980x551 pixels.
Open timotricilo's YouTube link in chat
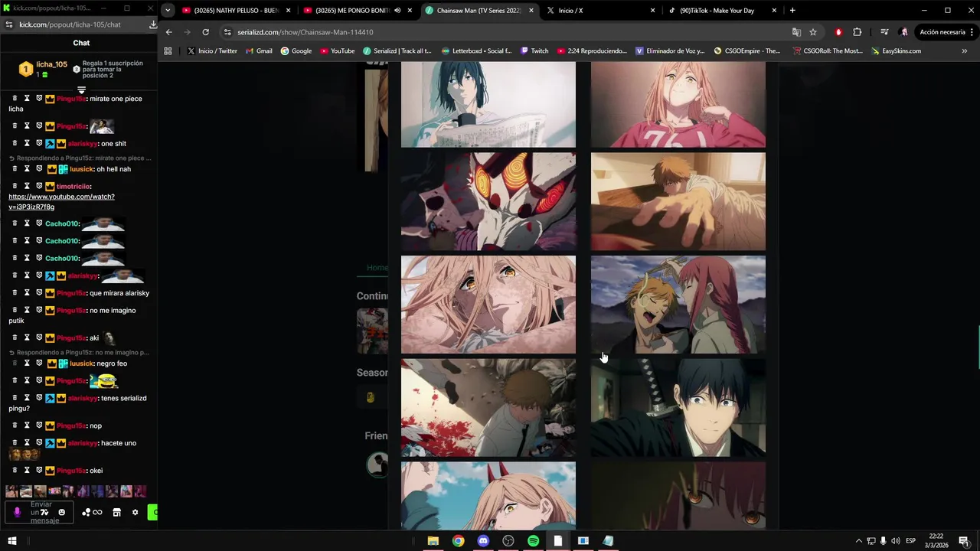pyautogui.click(x=61, y=201)
